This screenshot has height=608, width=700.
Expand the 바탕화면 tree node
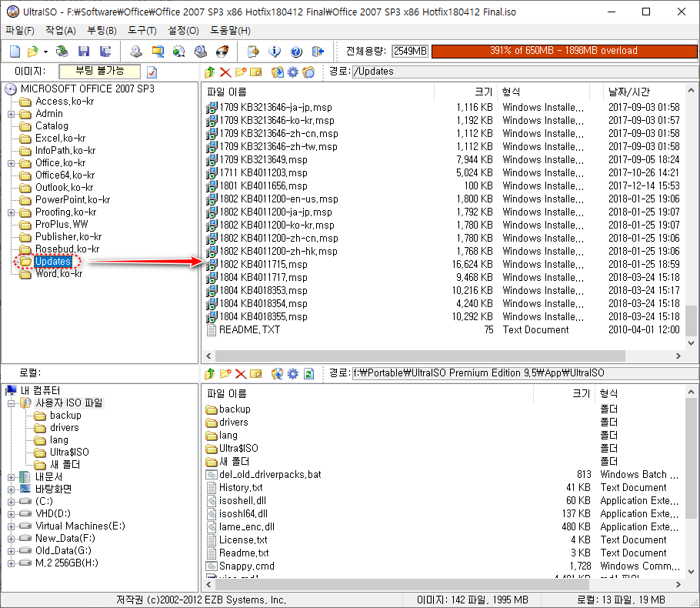tap(12, 489)
